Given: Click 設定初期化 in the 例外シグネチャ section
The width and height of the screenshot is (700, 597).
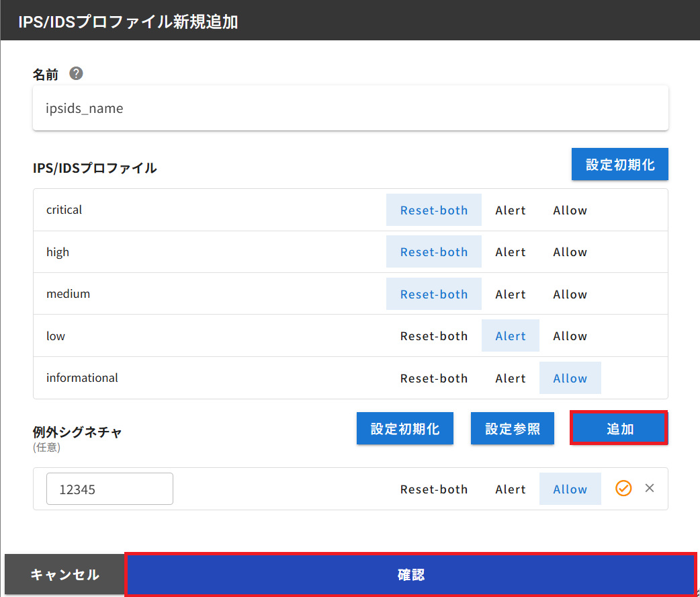Looking at the screenshot, I should [404, 428].
